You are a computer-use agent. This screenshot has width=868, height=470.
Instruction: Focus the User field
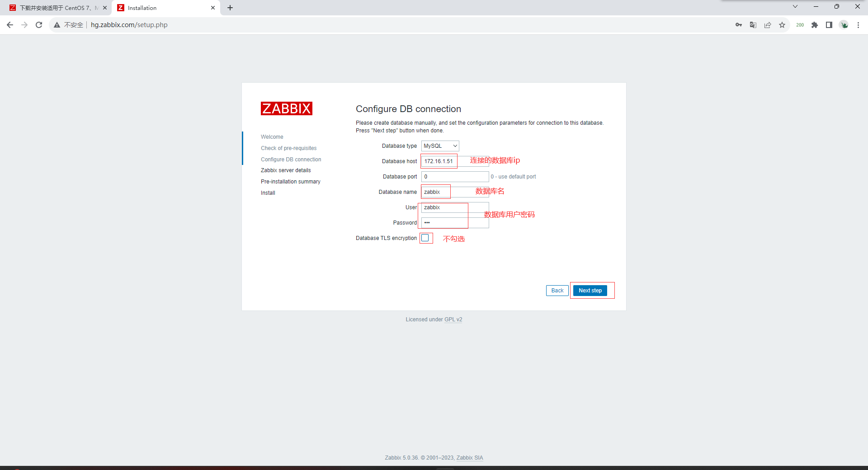point(455,207)
